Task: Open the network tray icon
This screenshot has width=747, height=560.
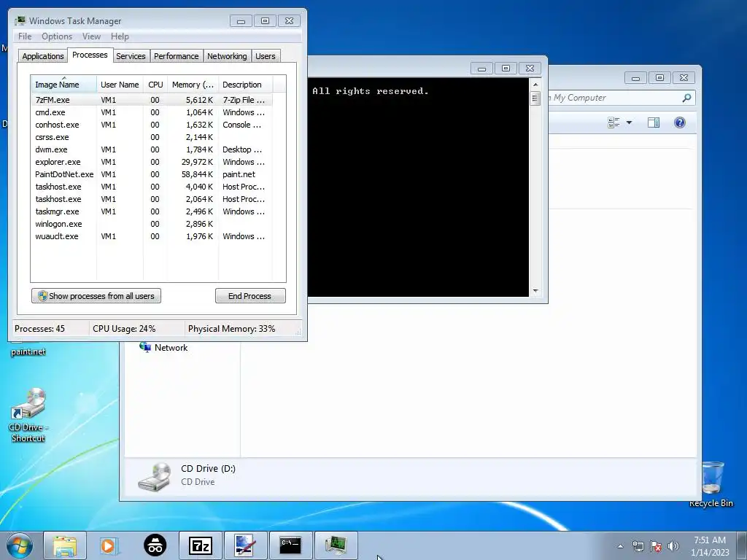Action: (638, 546)
